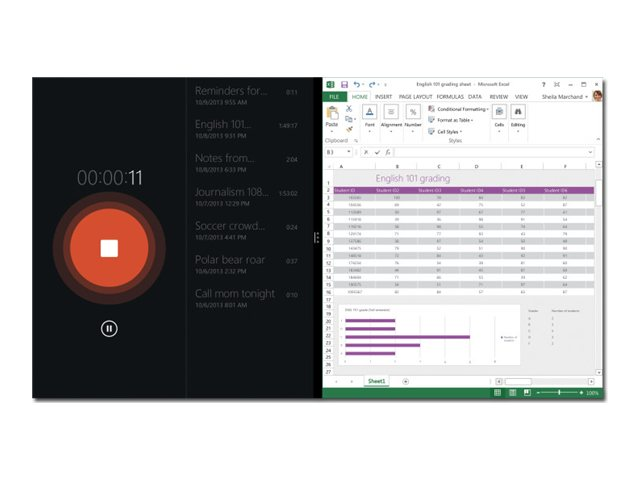Click the Undo arrow icon
The width and height of the screenshot is (640, 480).
pos(357,84)
